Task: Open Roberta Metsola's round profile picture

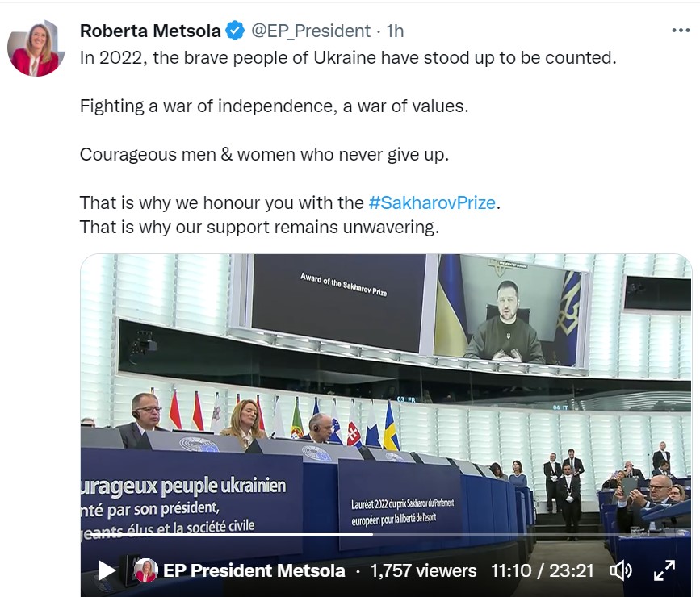Action: [35, 48]
